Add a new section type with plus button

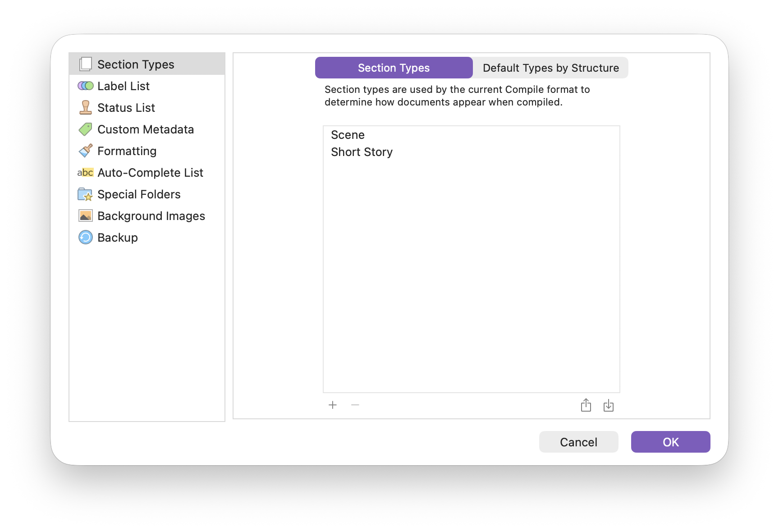point(333,405)
